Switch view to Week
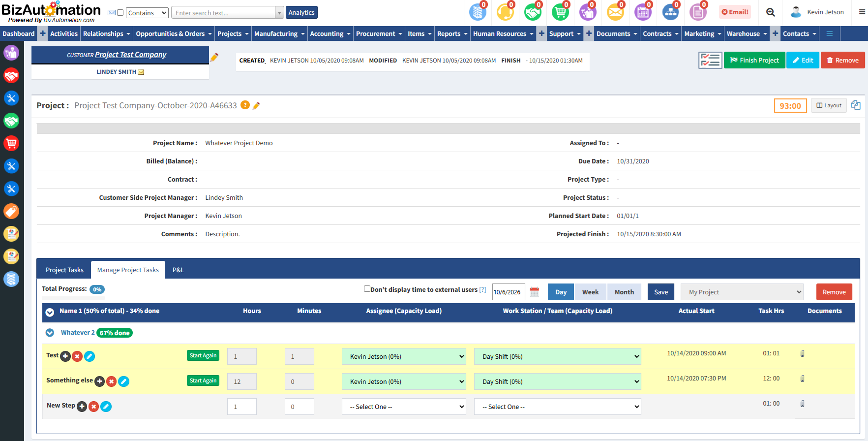868x441 pixels. coord(590,292)
